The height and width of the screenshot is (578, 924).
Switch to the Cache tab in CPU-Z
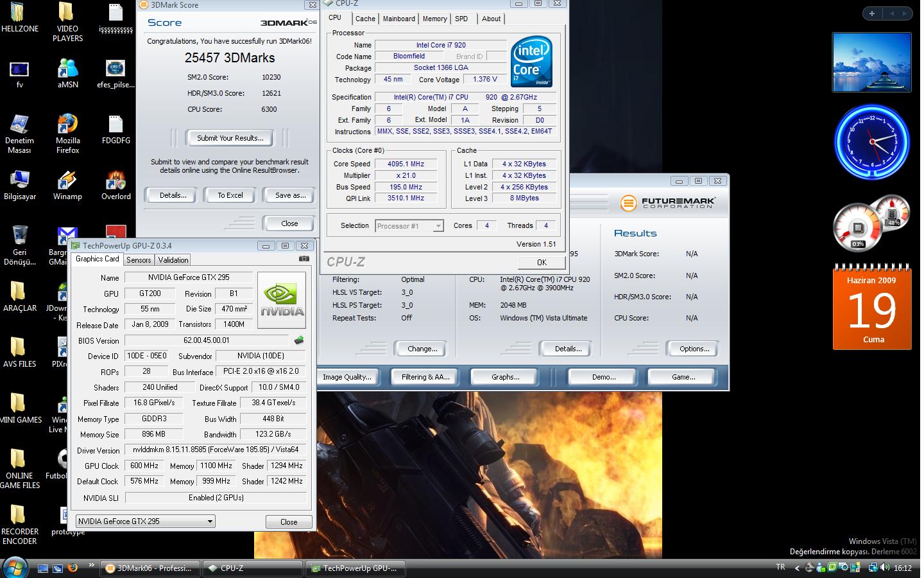click(x=365, y=19)
